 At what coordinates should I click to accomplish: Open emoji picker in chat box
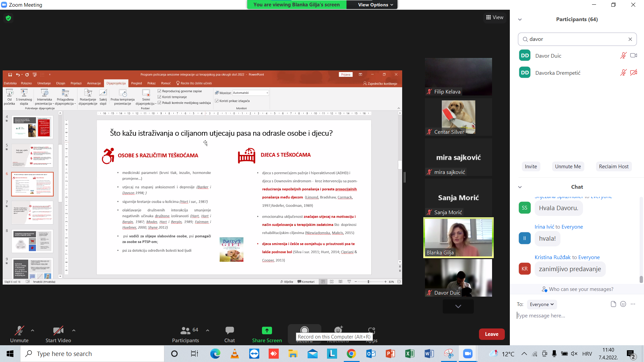pyautogui.click(x=623, y=304)
